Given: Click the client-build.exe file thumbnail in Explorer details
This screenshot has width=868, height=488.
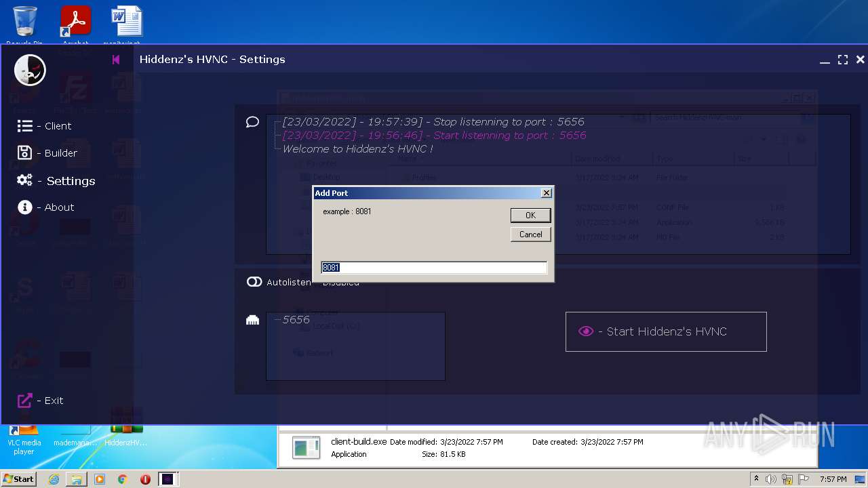Looking at the screenshot, I should [x=306, y=448].
